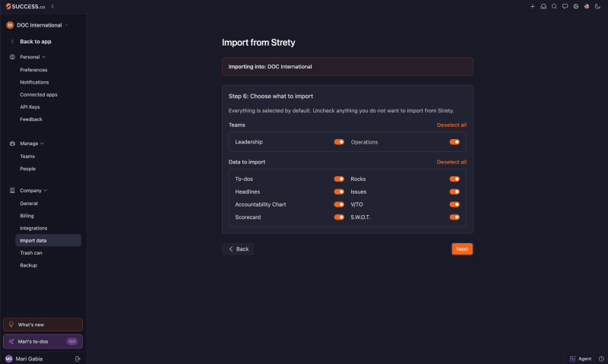Screen dimensions: 608x364
Task: Open Mari's to-dos panel
Action: [43, 341]
